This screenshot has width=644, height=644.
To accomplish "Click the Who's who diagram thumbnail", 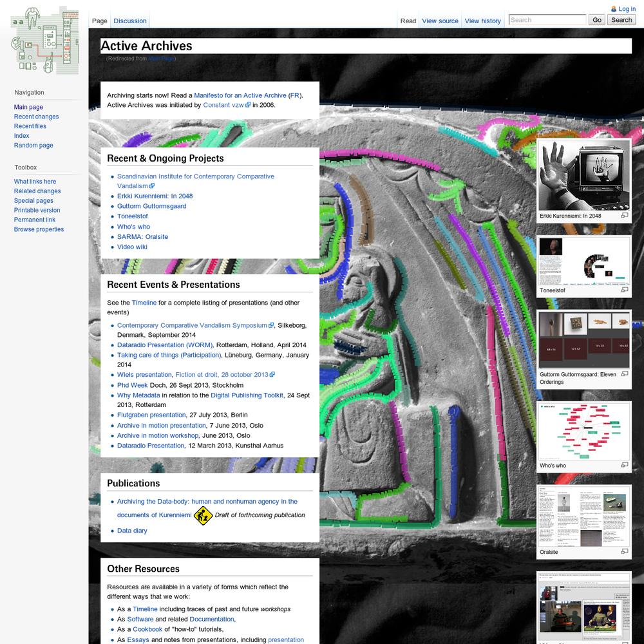I will click(x=583, y=431).
